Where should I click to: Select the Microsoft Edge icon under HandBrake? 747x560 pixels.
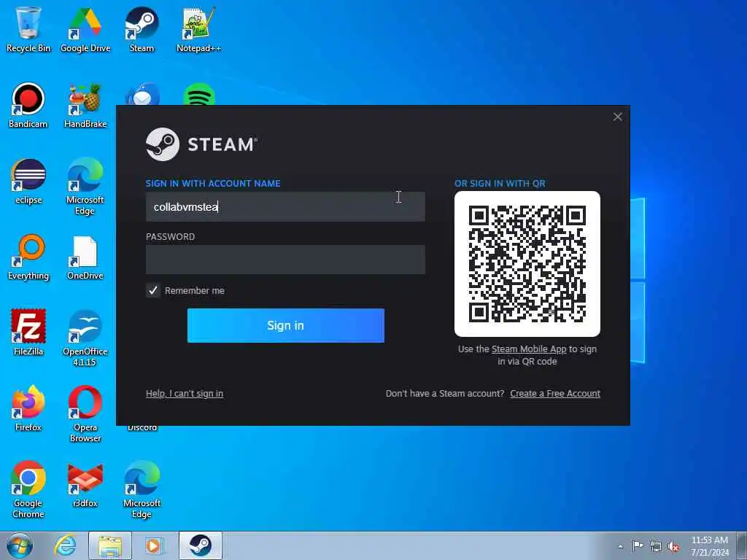point(85,186)
